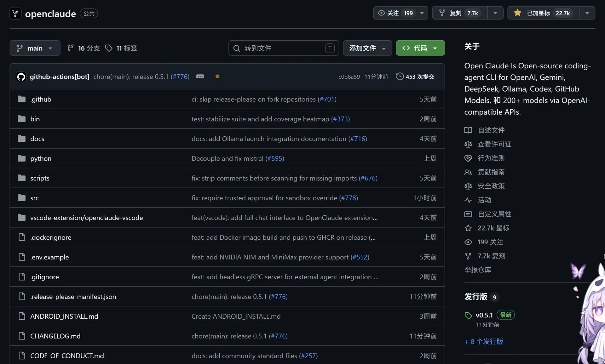Click the .gitignore file icon
605x364 pixels.
[22, 277]
